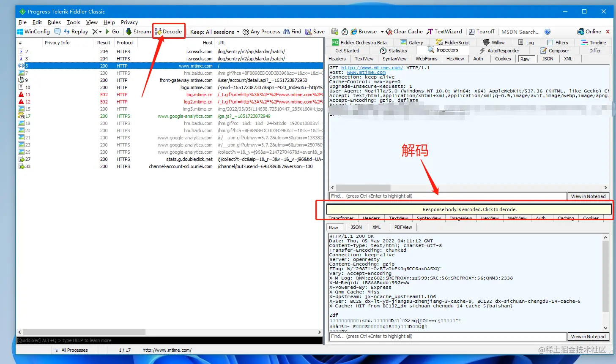Click the QuickExec command box

pos(169,340)
